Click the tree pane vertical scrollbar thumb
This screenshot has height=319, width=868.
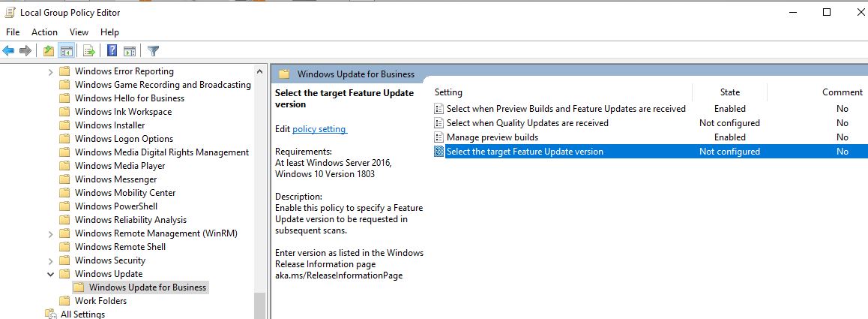point(260,304)
